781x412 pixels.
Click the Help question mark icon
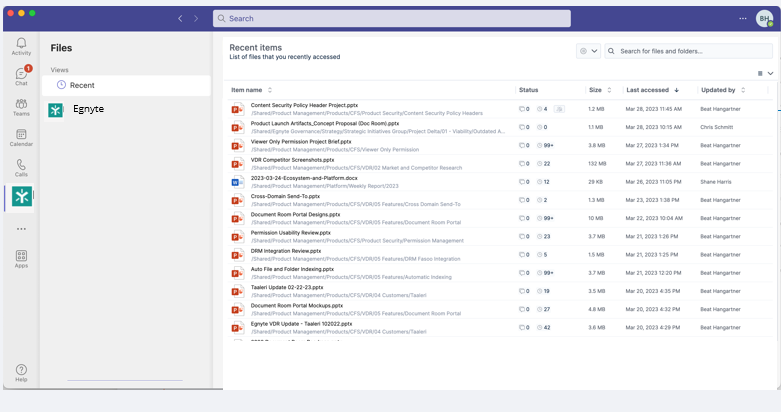[21, 372]
